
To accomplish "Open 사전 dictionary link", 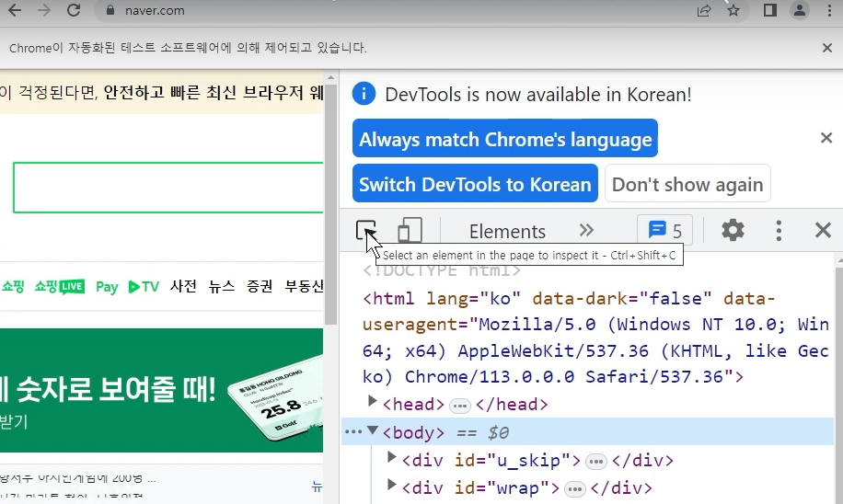I will [x=183, y=286].
